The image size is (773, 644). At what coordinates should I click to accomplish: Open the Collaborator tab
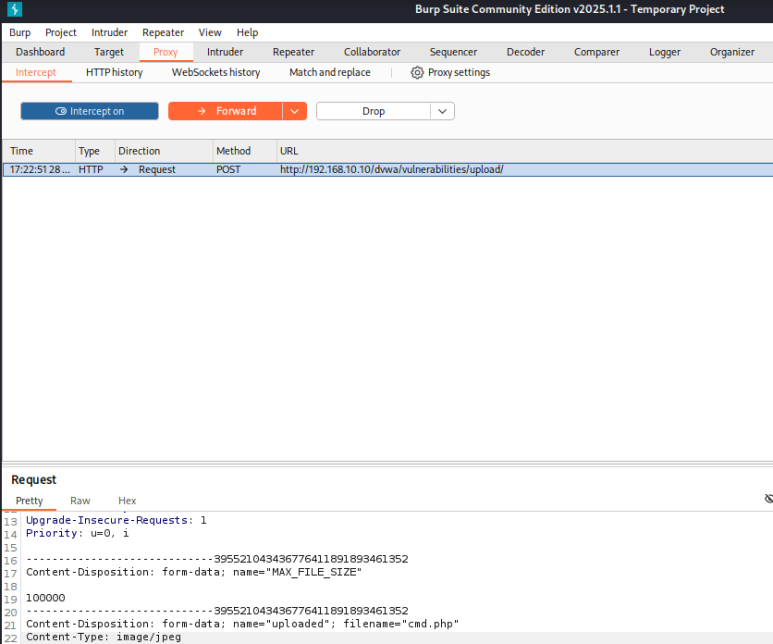point(372,52)
